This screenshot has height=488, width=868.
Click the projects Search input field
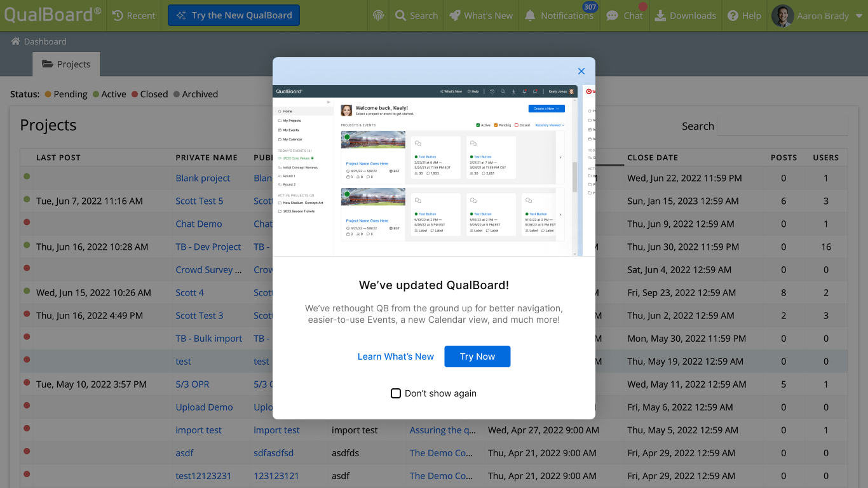(783, 126)
